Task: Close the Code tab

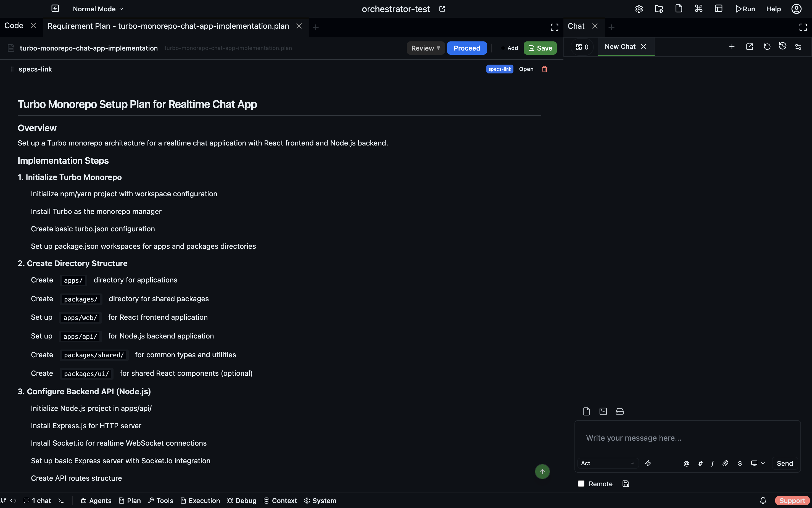Action: point(33,25)
